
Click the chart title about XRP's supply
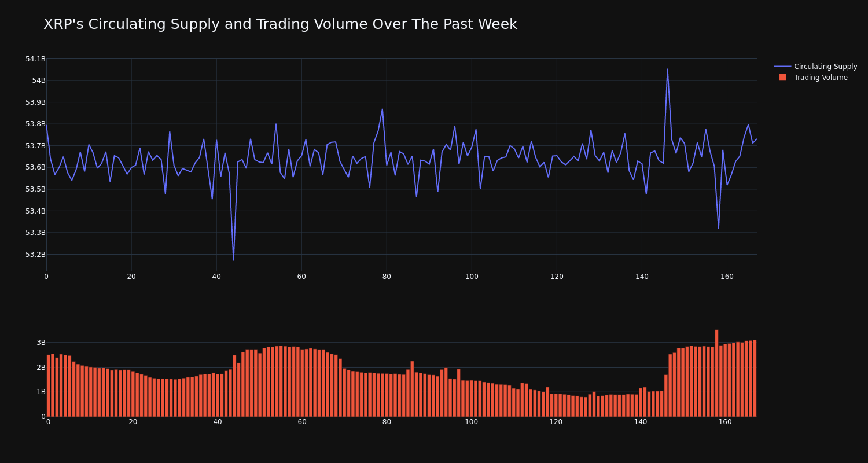[280, 24]
